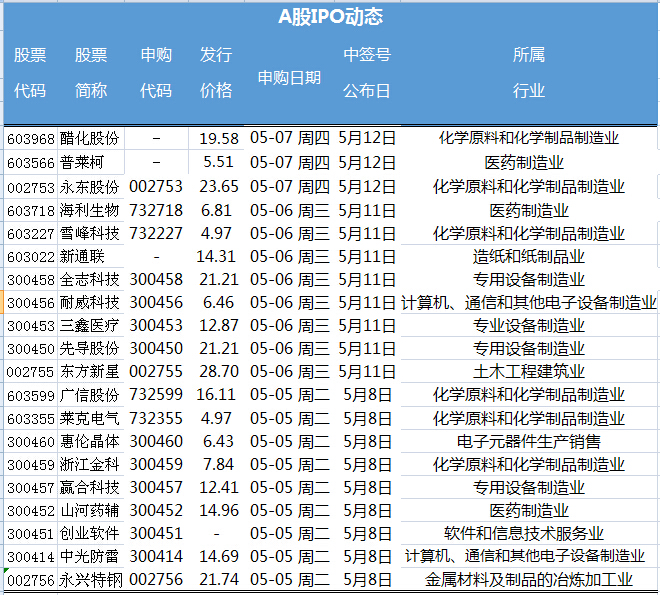The image size is (660, 595).
Task: Select the 永东股份 name cell
Action: [90, 187]
